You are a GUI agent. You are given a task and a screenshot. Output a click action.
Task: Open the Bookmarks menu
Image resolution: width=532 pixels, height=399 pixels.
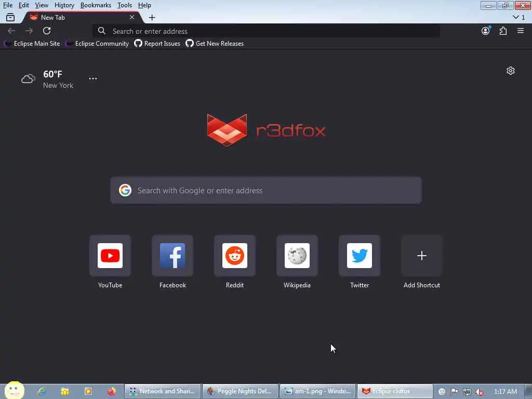click(96, 5)
